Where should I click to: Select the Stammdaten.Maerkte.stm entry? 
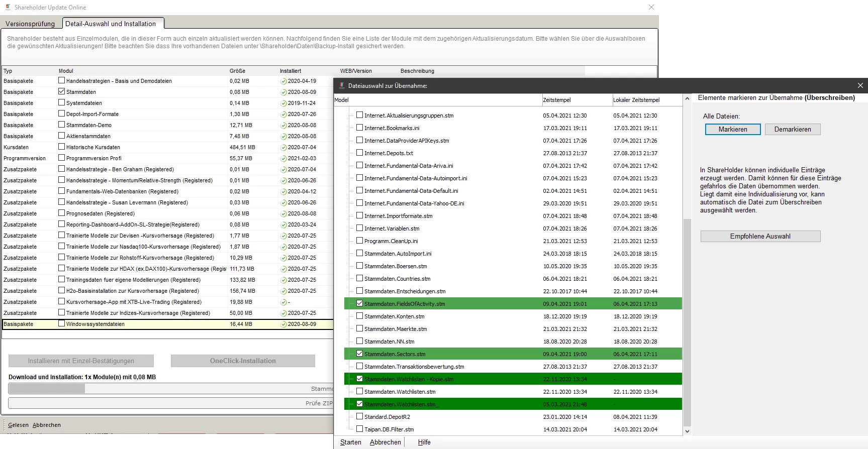coord(513,329)
